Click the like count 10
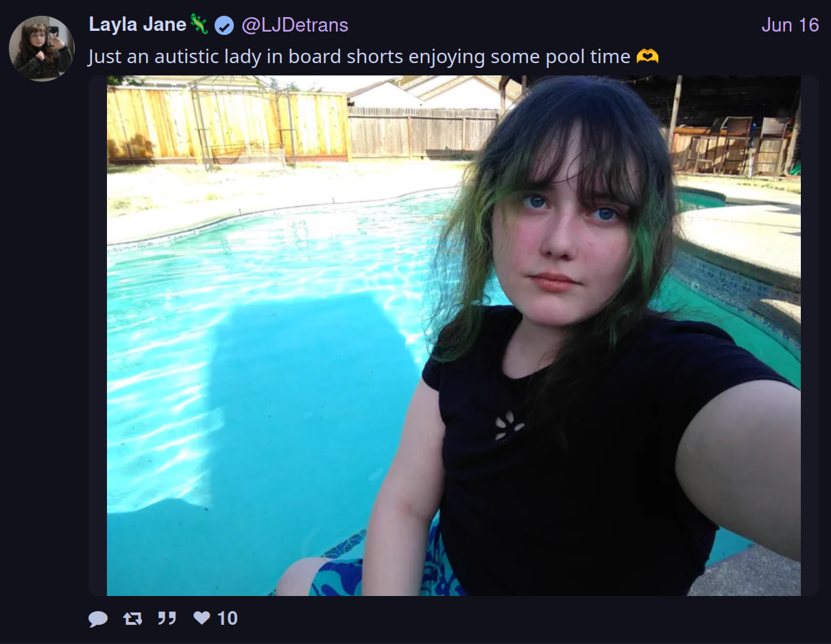This screenshot has width=831, height=644. [227, 619]
